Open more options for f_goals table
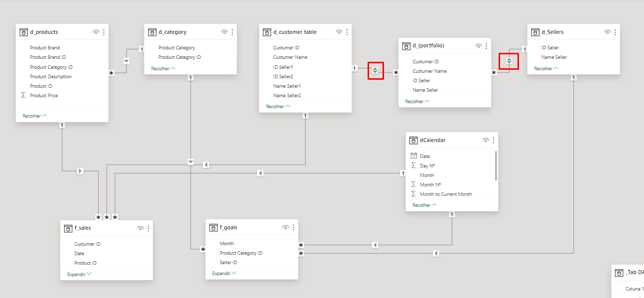This screenshot has width=644, height=298. click(293, 227)
